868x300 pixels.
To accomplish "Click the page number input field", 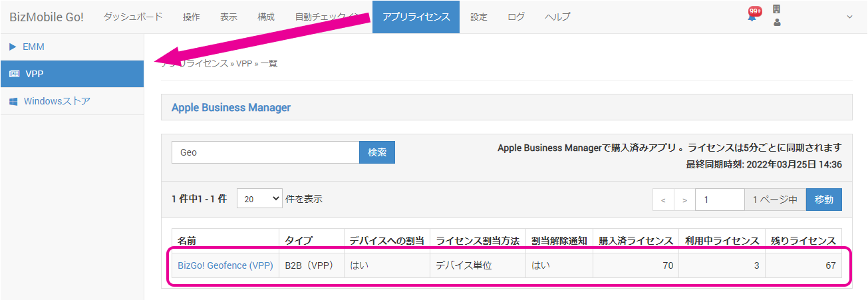I will pos(719,200).
